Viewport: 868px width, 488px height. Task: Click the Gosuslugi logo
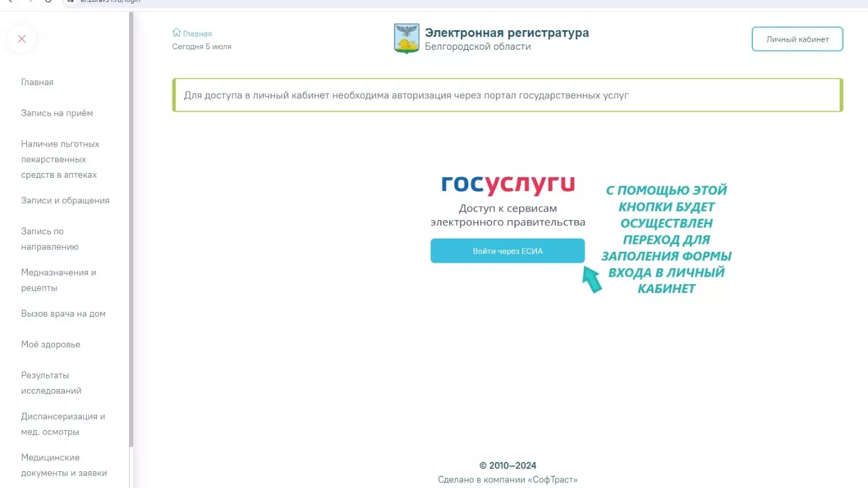[508, 184]
